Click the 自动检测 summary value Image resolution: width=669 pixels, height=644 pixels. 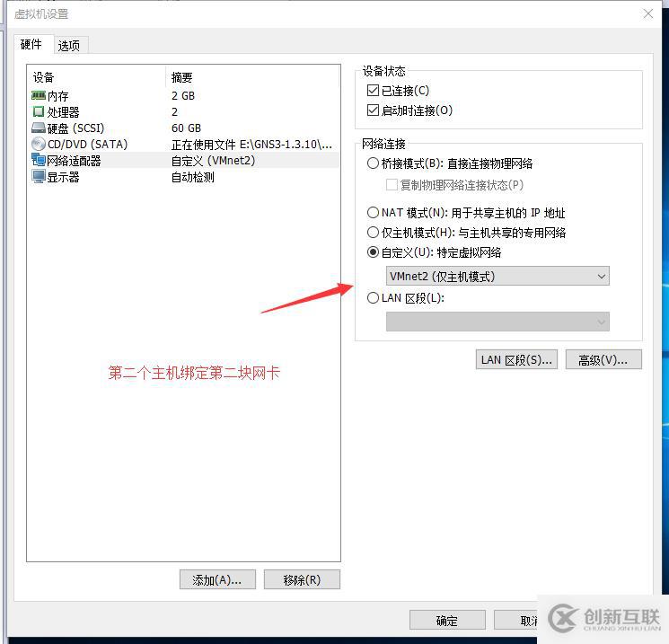coord(193,177)
